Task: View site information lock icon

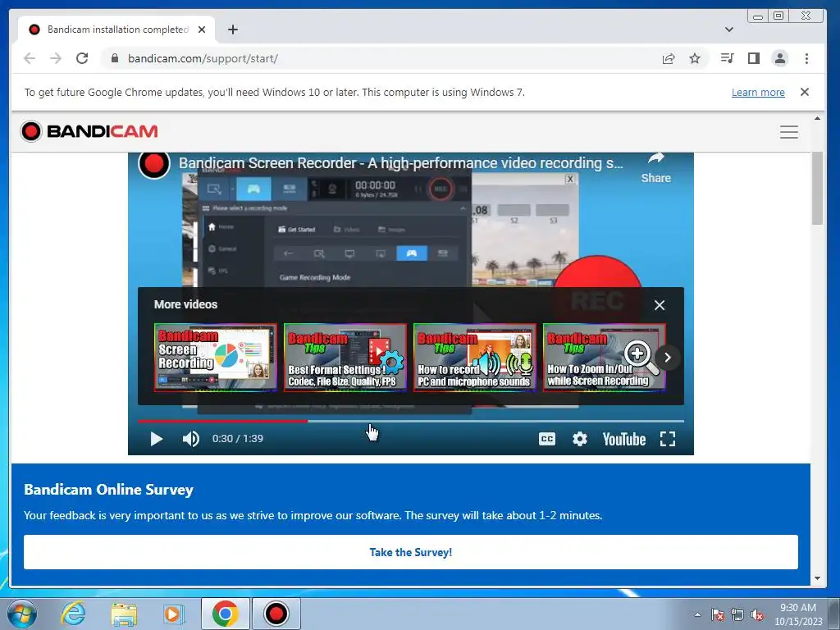Action: (114, 58)
